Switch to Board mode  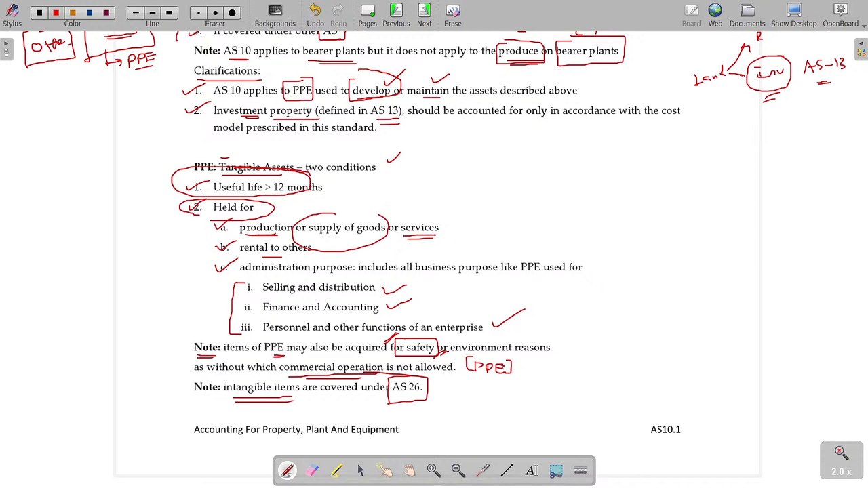691,15
